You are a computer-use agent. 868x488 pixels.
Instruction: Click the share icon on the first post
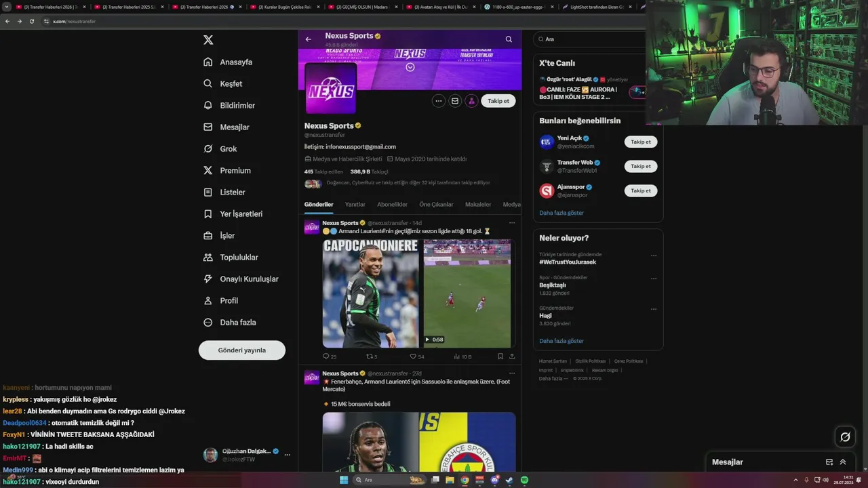pos(512,356)
